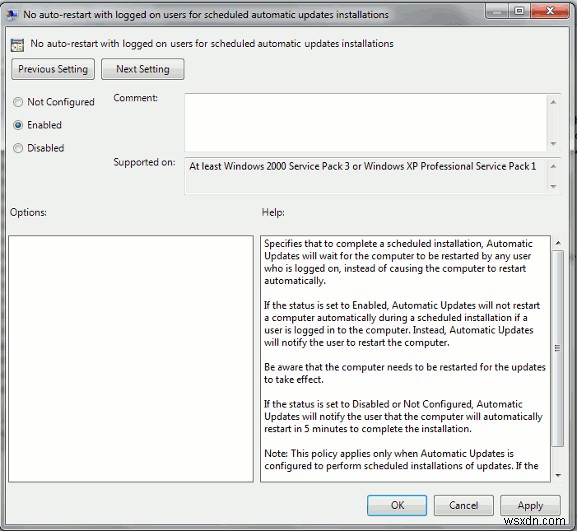Minimize the policy setting window

click(x=496, y=11)
